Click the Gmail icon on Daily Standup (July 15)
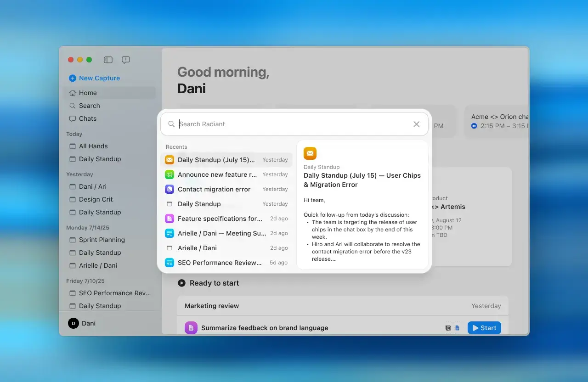The height and width of the screenshot is (382, 588). [169, 159]
